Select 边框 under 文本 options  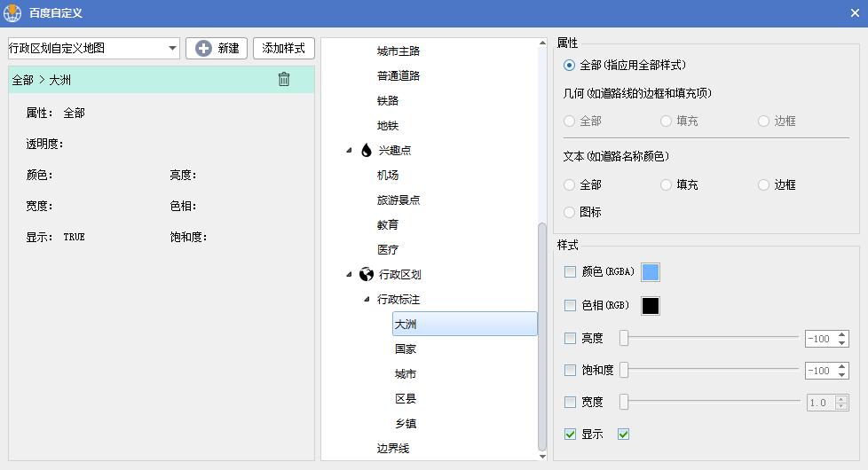[763, 184]
